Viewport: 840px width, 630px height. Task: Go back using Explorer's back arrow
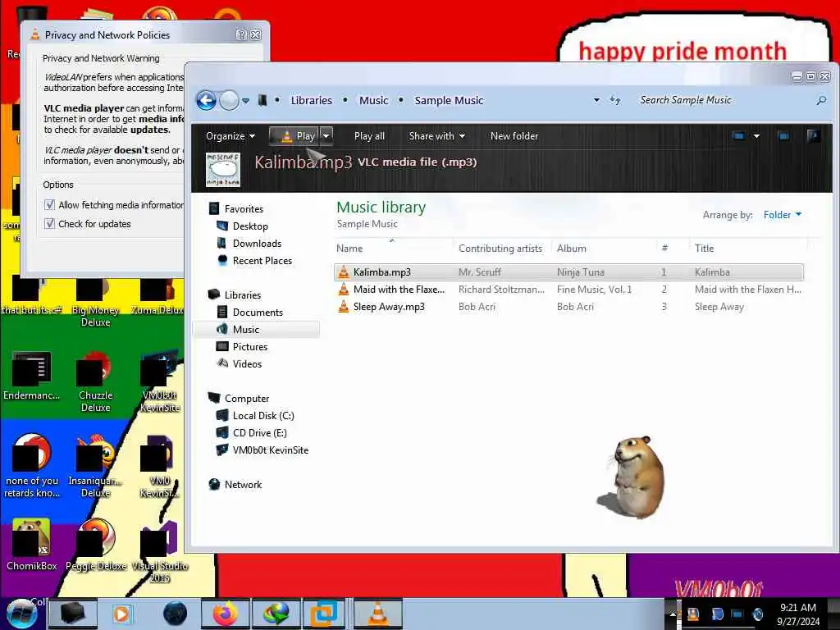(206, 100)
